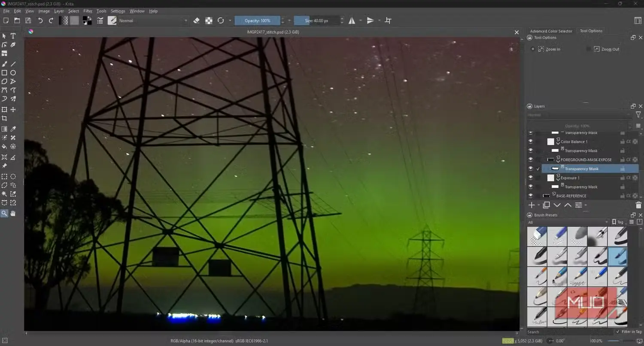Open the Layer menu
Viewport: 644px width, 346px height.
[59, 11]
